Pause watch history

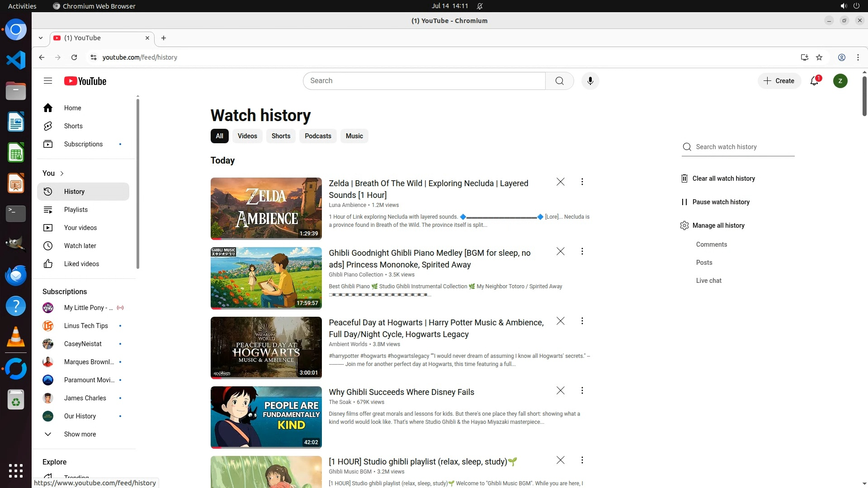tap(721, 202)
